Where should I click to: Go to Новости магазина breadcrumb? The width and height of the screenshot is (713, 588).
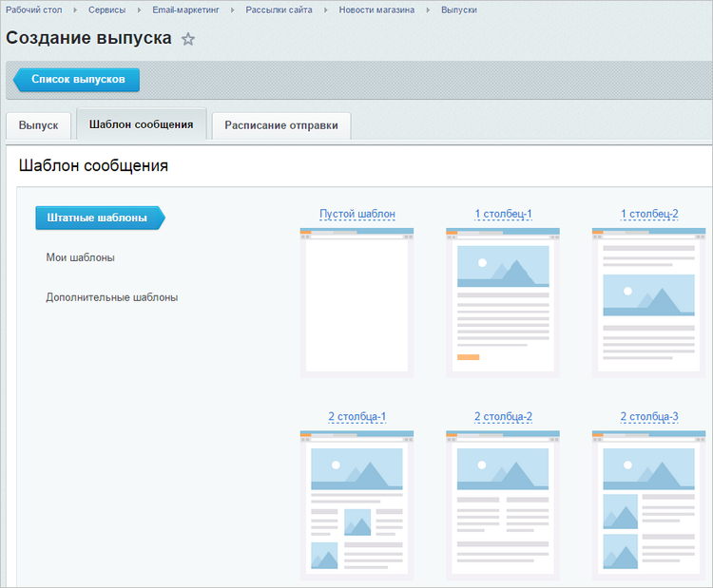click(x=376, y=10)
